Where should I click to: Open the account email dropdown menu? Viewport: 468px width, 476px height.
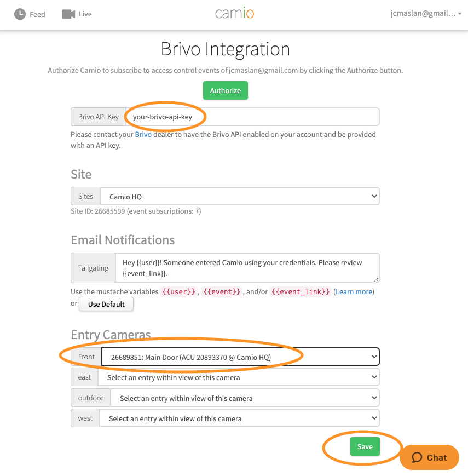tap(423, 14)
